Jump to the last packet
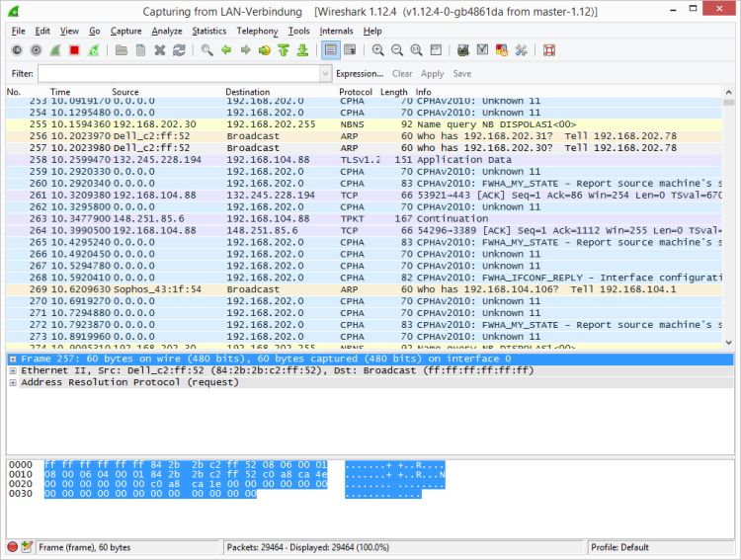 tap(301, 50)
